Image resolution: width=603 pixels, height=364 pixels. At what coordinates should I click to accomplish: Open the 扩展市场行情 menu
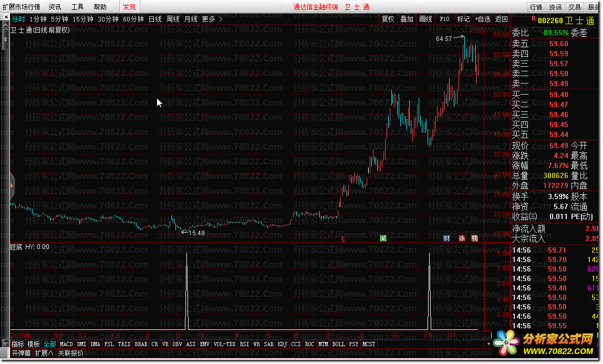(x=22, y=7)
